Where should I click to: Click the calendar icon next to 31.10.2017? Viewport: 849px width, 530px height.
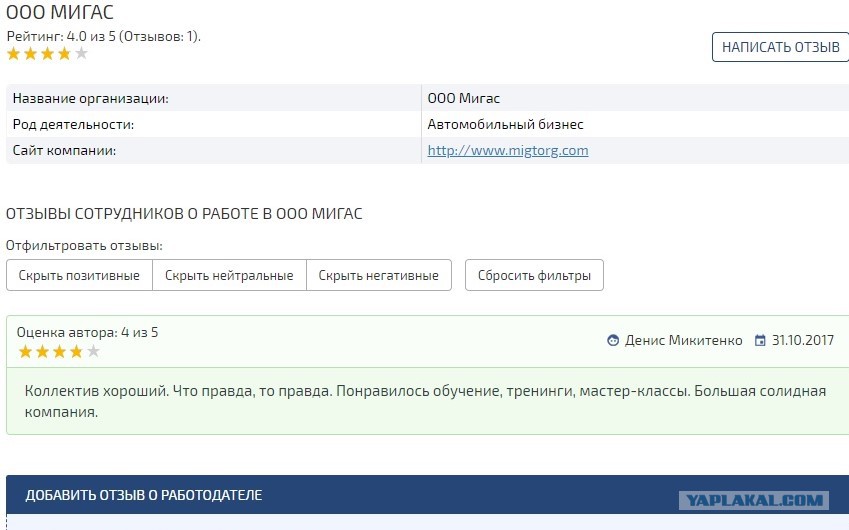760,341
